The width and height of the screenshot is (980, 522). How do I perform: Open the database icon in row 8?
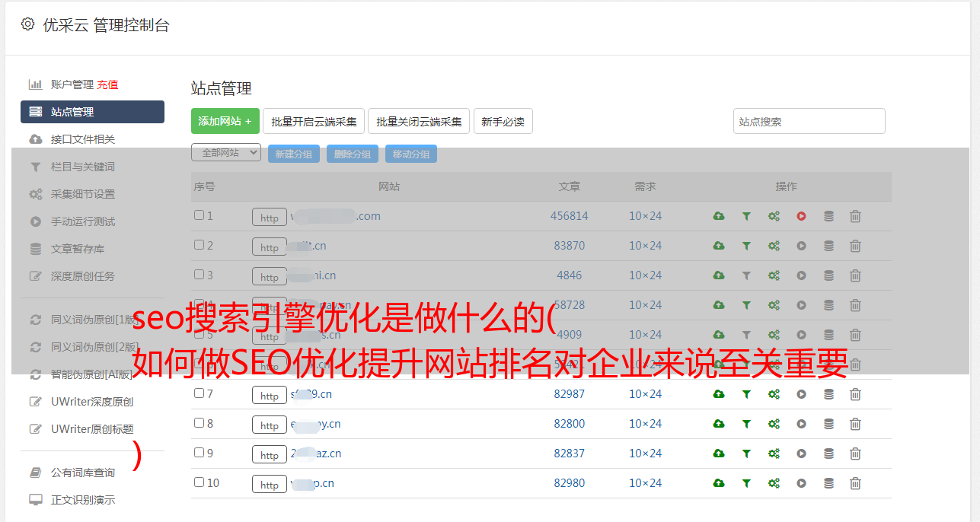click(x=828, y=424)
